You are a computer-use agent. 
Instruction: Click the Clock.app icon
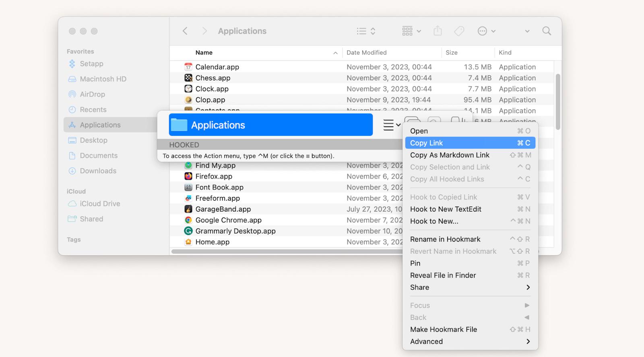188,89
